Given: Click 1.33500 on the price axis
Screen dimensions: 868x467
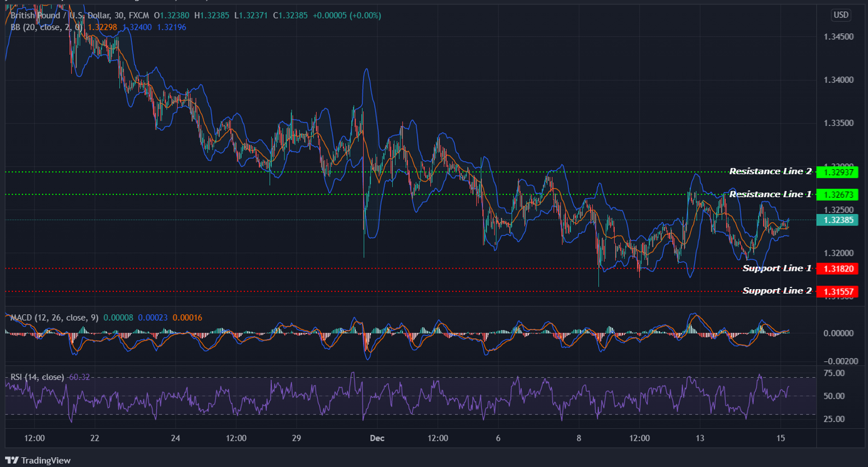Looking at the screenshot, I should click(x=838, y=123).
